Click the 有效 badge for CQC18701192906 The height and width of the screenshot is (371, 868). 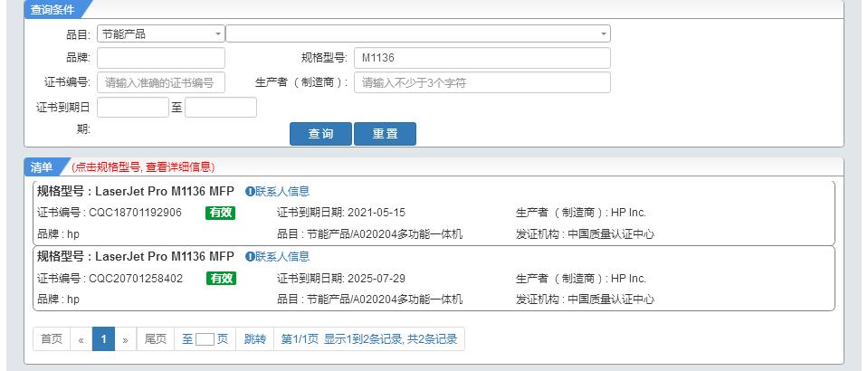tap(220, 213)
